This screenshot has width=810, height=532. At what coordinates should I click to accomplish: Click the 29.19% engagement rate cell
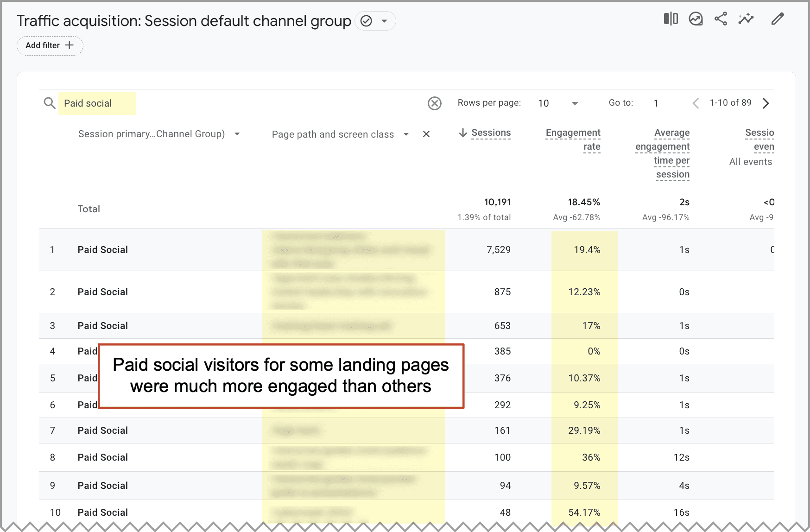coord(584,431)
